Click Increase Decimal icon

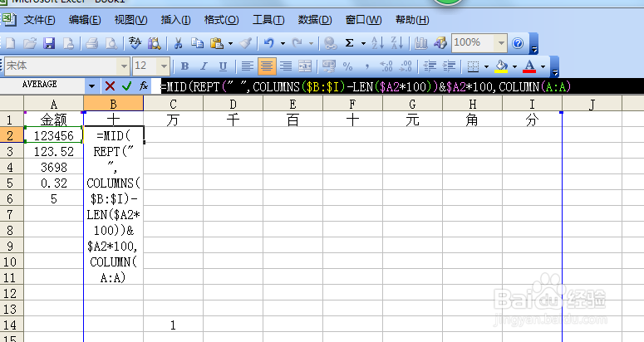(x=386, y=66)
